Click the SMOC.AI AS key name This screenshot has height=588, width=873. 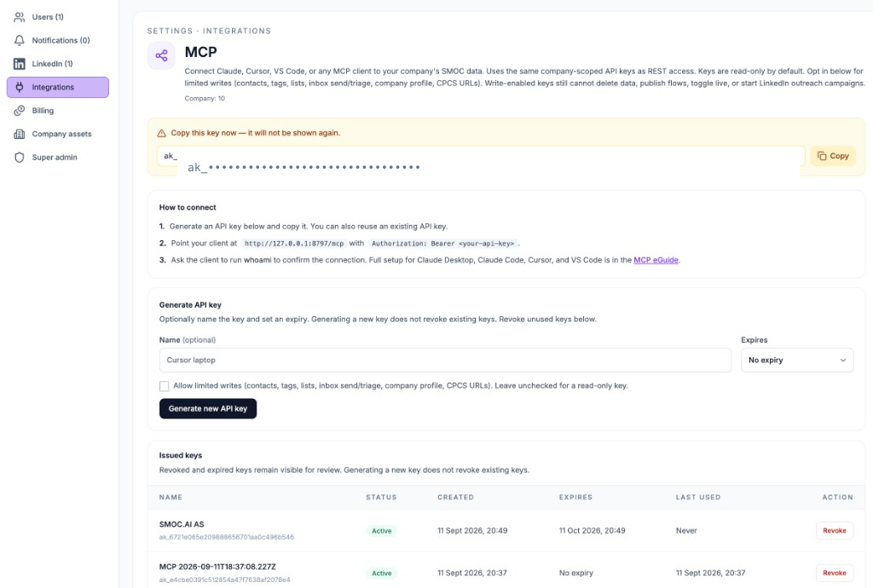(x=182, y=525)
